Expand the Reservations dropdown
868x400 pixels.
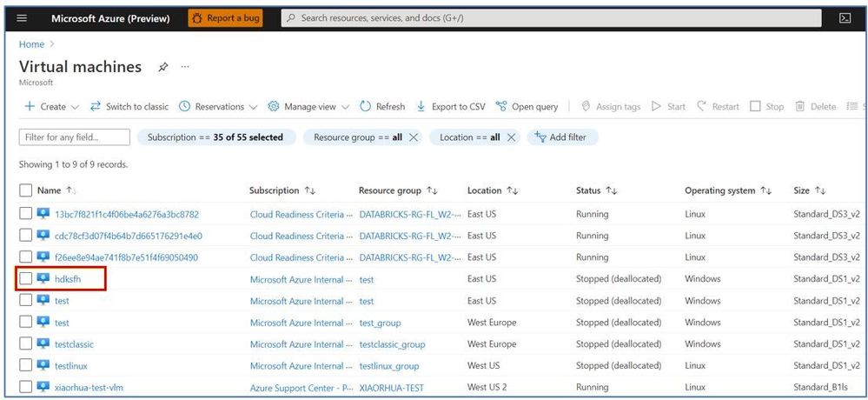click(218, 106)
